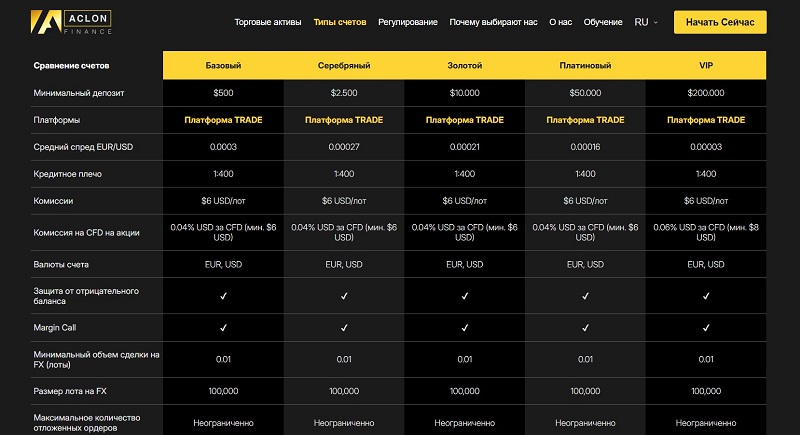800x435 pixels.
Task: Click Margin Call checkmark in Платиновый column
Action: pos(585,328)
